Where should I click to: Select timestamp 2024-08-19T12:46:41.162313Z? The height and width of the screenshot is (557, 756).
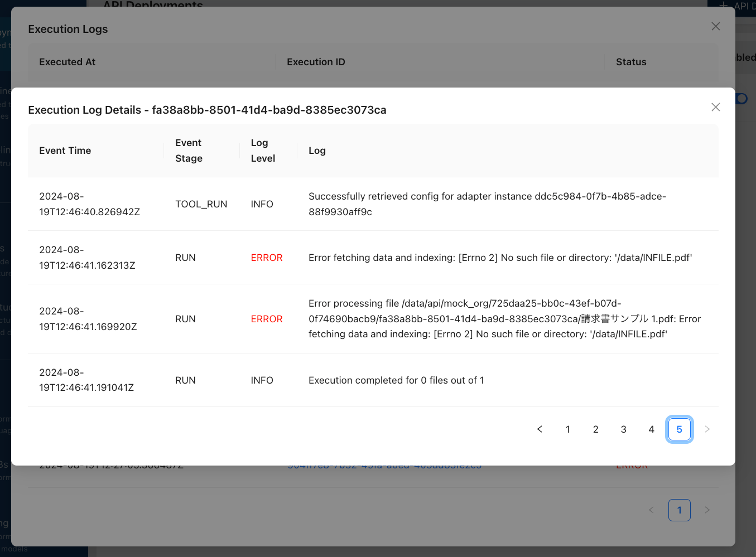tap(87, 258)
